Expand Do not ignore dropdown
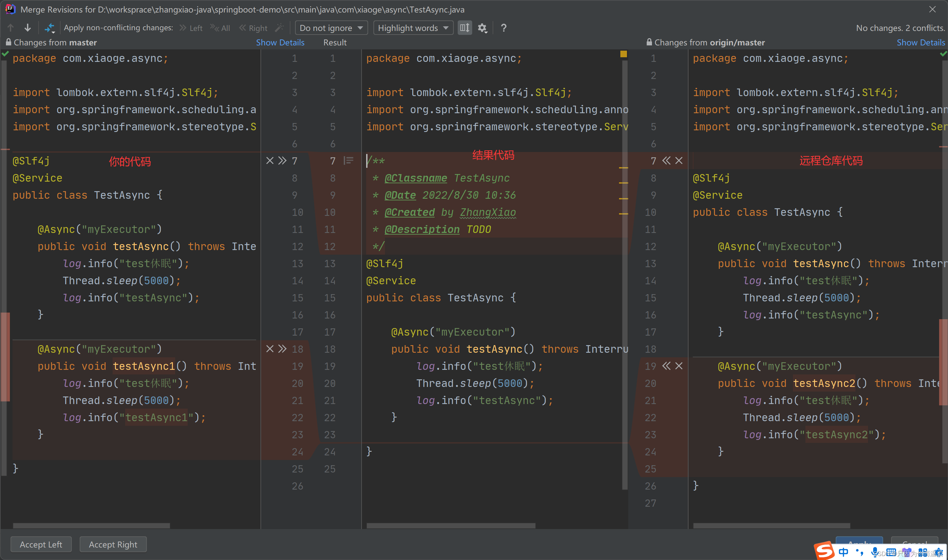Screen dimensions: 948x560 pyautogui.click(x=331, y=28)
